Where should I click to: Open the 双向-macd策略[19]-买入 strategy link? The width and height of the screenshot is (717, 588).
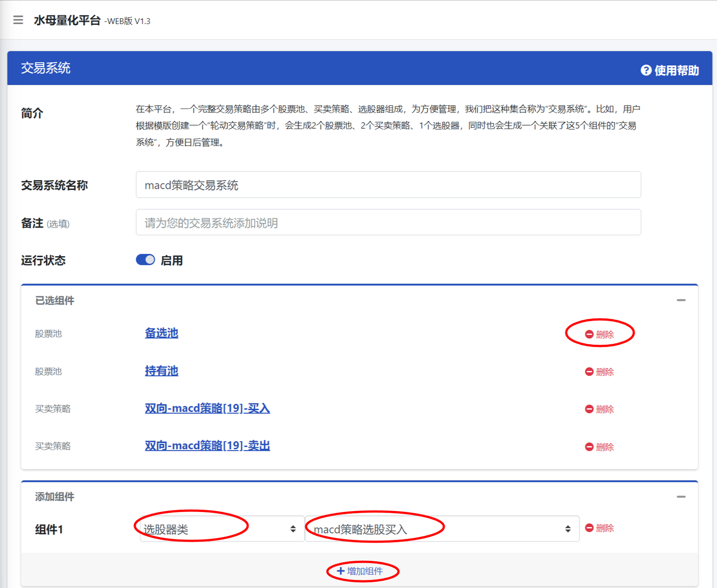pyautogui.click(x=207, y=408)
